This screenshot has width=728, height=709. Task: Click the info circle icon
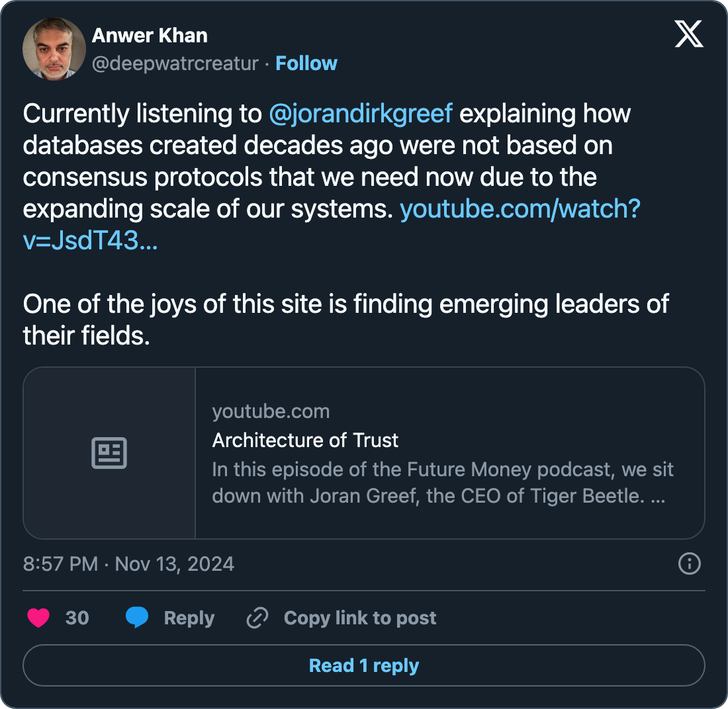690,564
